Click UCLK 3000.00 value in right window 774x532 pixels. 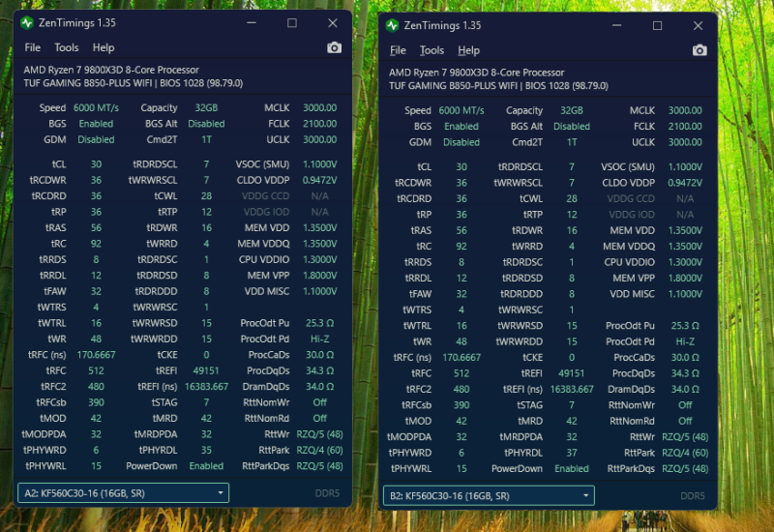click(685, 142)
